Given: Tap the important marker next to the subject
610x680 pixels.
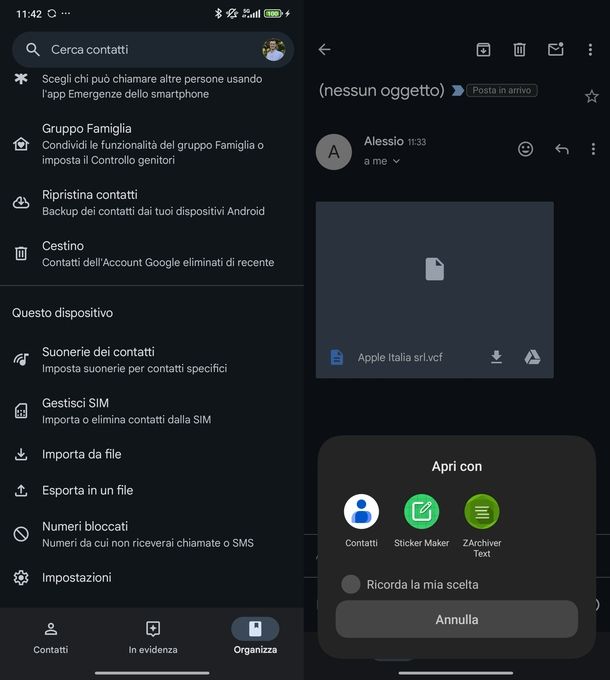Looking at the screenshot, I should (457, 91).
